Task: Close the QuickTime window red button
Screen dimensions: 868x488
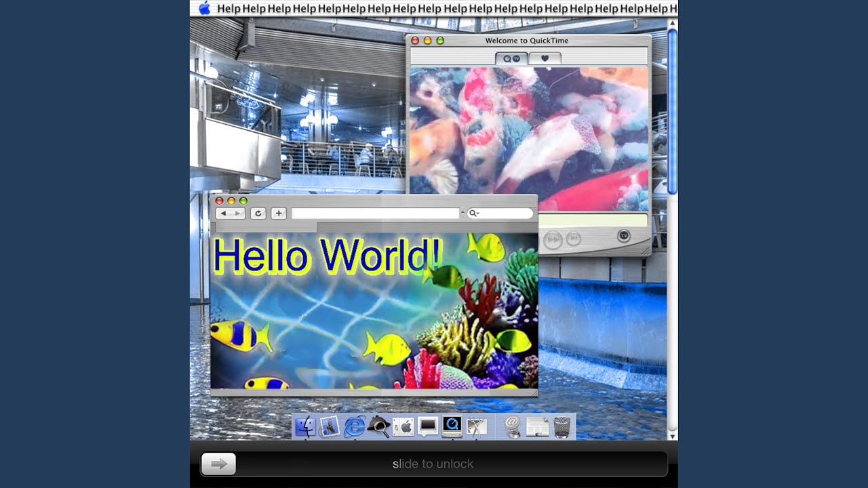Action: 415,41
